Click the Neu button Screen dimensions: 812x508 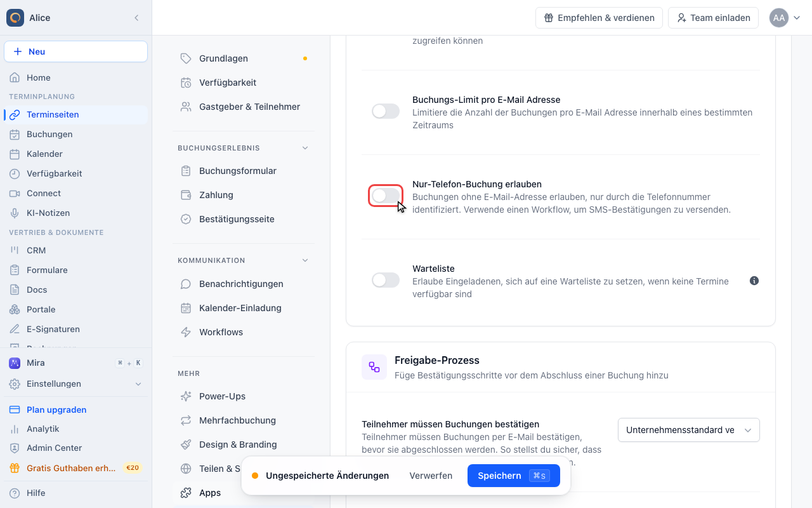click(x=76, y=51)
